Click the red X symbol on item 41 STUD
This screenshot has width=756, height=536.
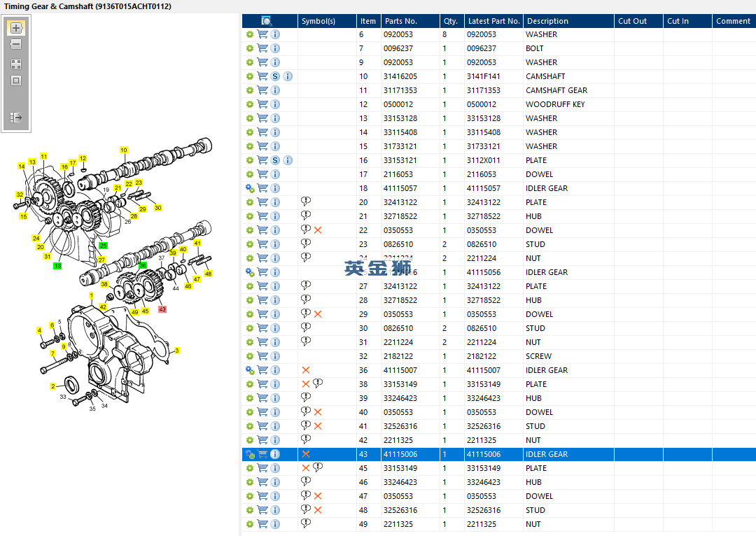point(318,426)
